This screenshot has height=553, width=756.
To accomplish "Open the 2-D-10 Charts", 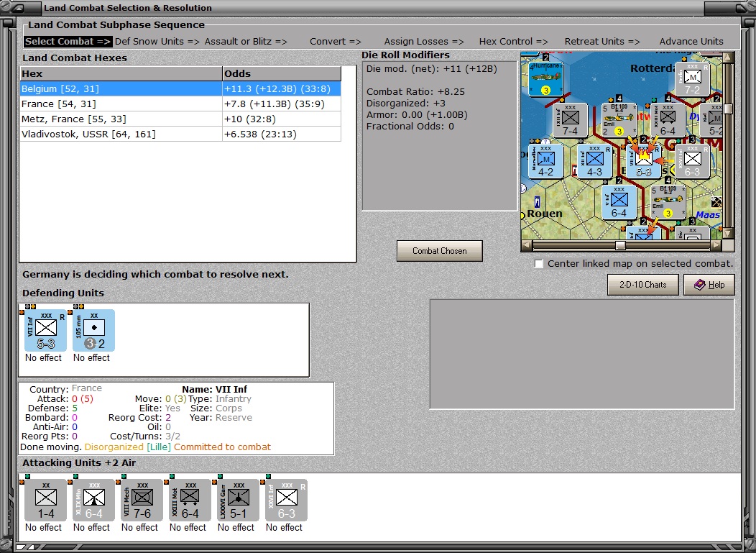I will tap(642, 285).
